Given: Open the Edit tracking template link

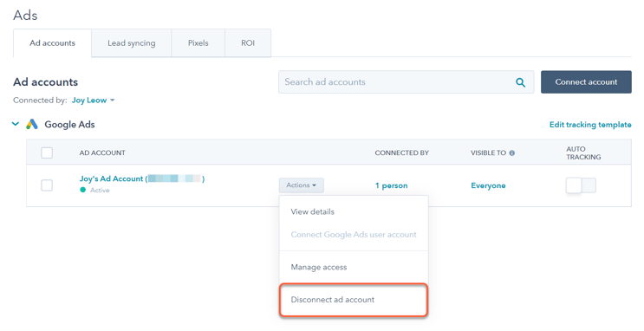Looking at the screenshot, I should click(x=590, y=125).
